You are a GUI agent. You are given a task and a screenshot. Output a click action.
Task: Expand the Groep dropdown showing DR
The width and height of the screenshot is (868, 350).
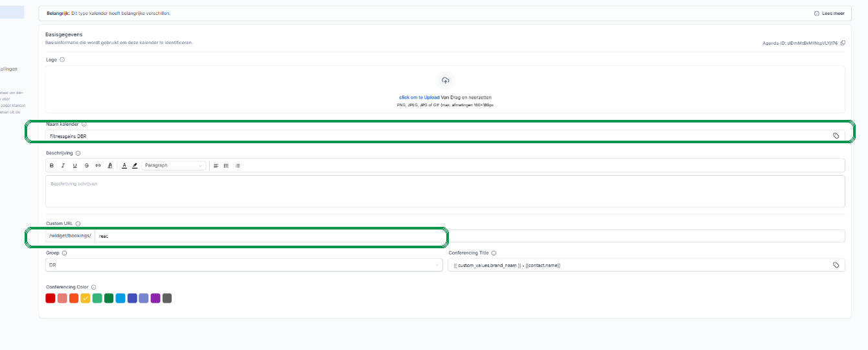[x=244, y=265]
